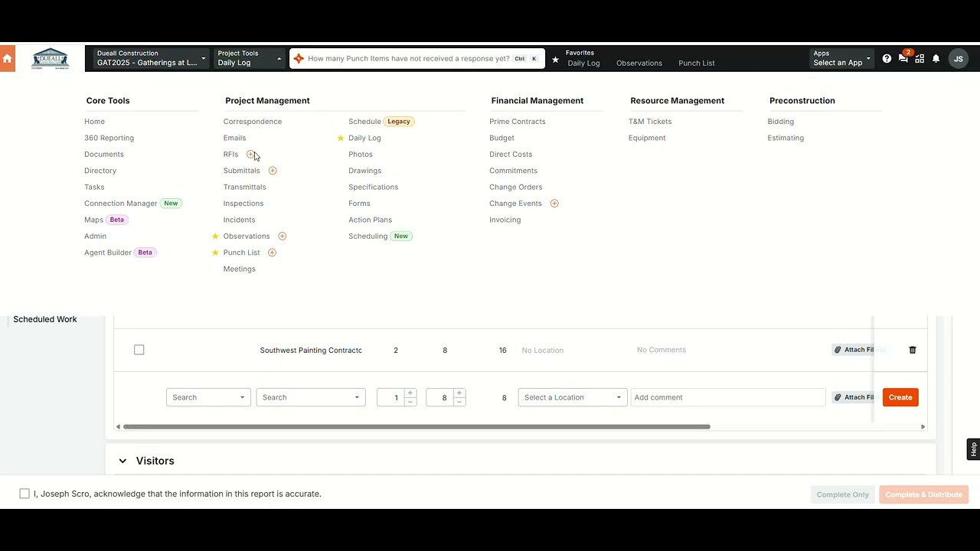Image resolution: width=980 pixels, height=551 pixels.
Task: Toggle the favorite star beside Observations
Action: [x=215, y=236]
